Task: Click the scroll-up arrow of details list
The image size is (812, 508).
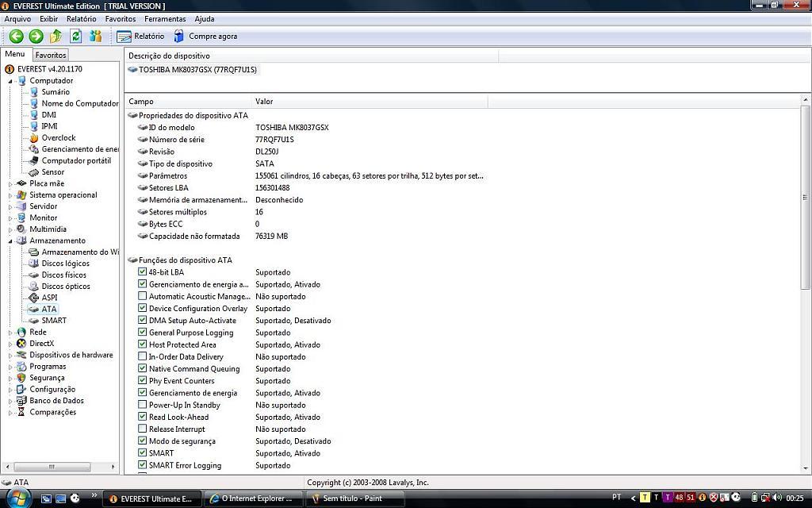Action: click(x=805, y=99)
